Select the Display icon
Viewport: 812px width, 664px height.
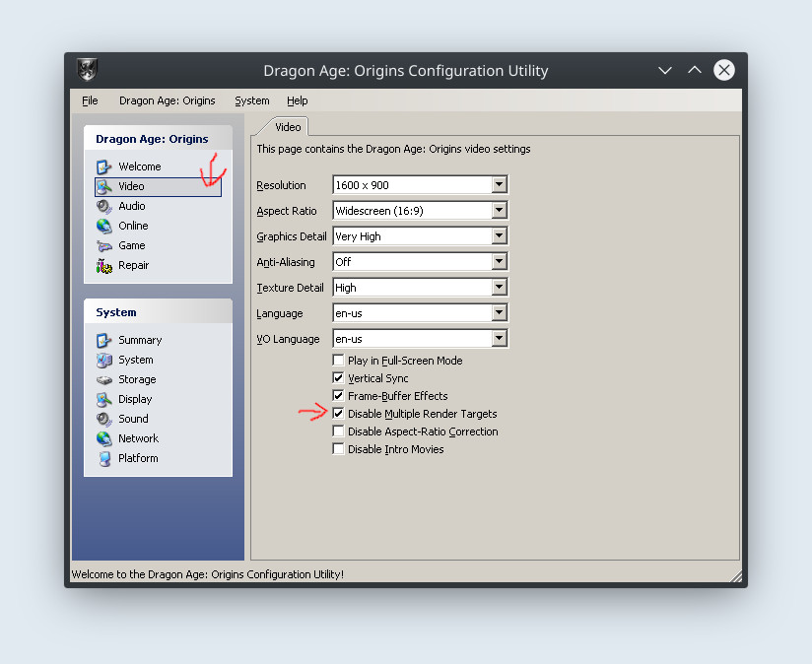pyautogui.click(x=104, y=399)
